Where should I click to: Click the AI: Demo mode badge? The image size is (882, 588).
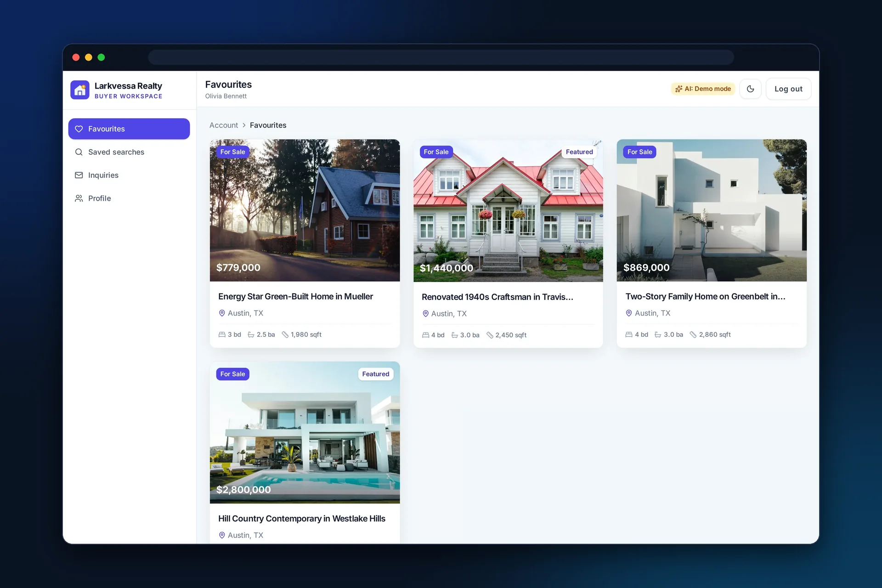point(703,89)
